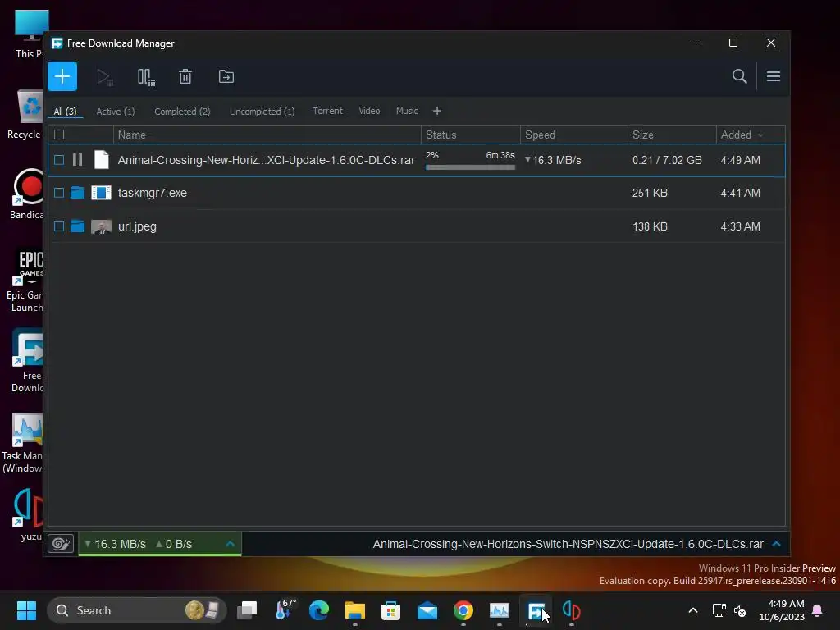Image resolution: width=840 pixels, height=630 pixels.
Task: Open the hamburger main menu
Action: click(773, 76)
